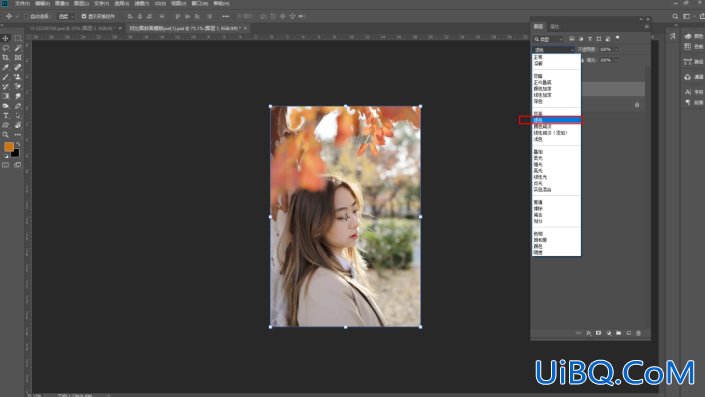The height and width of the screenshot is (397, 705).
Task: Open the auto-select Layer/Group dropdown
Action: coord(66,16)
